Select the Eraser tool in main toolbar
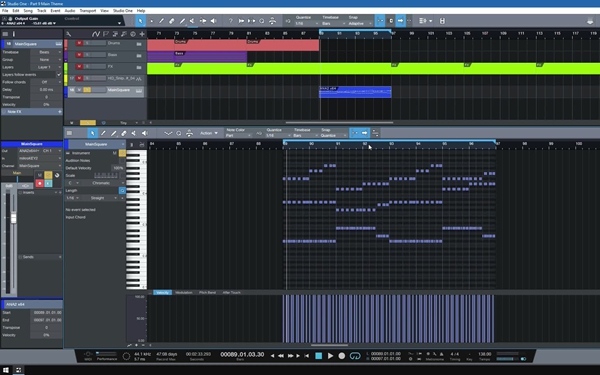600x375 pixels. tap(172, 21)
